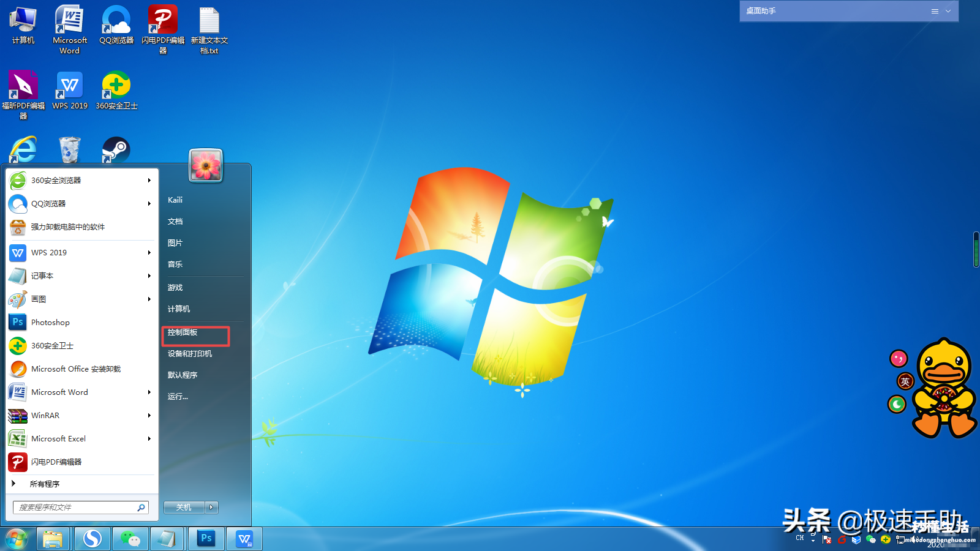980x551 pixels.
Task: Click the red tray icon beside the flag
Action: coord(842,539)
